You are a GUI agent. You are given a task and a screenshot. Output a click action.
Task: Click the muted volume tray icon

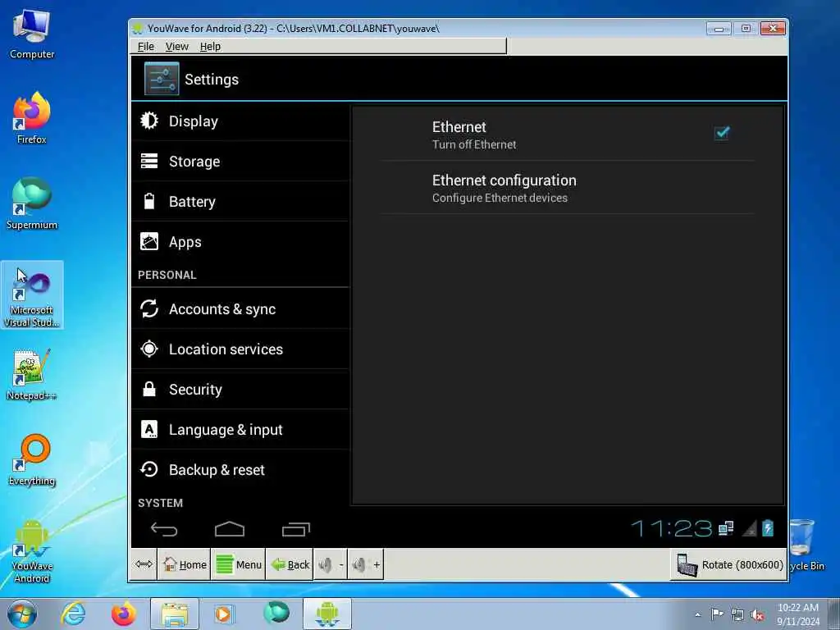point(757,615)
